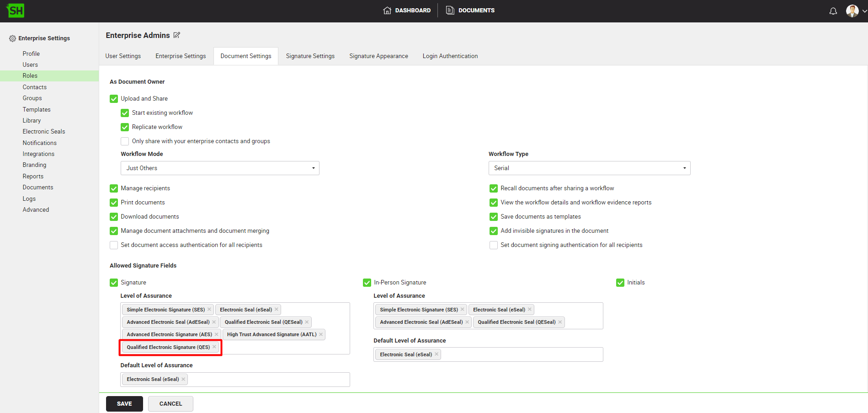Expand the user account menu arrow
Screen dimensions: 868x413
click(x=864, y=11)
